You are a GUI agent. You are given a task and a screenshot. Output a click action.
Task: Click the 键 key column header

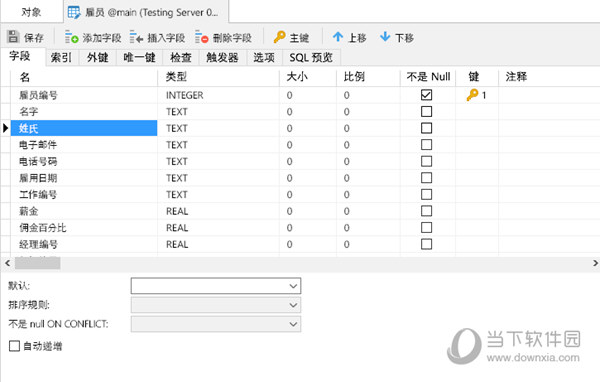[x=477, y=77]
